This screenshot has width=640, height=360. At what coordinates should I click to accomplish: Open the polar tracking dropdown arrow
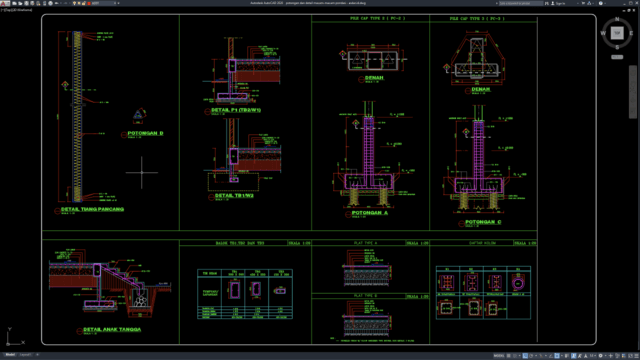pyautogui.click(x=536, y=356)
